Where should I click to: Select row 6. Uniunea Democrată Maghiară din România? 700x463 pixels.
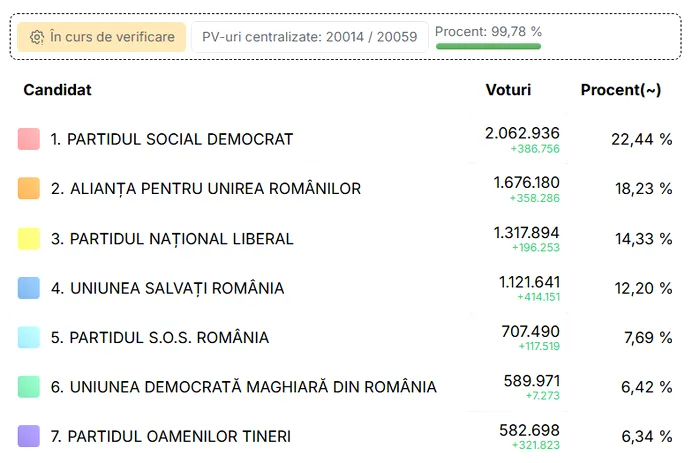point(346,387)
